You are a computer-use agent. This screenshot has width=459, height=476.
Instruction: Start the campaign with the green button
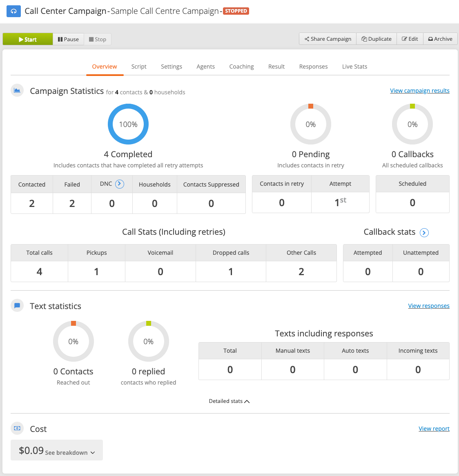(x=28, y=39)
